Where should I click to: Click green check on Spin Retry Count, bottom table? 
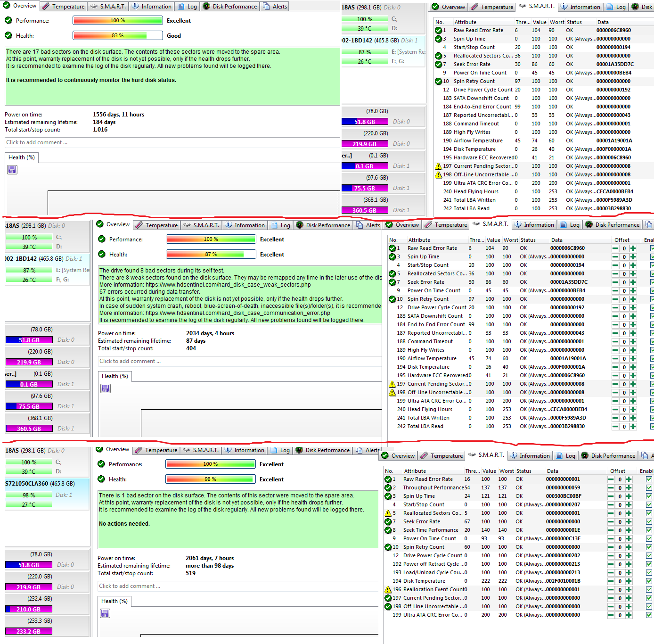click(388, 547)
